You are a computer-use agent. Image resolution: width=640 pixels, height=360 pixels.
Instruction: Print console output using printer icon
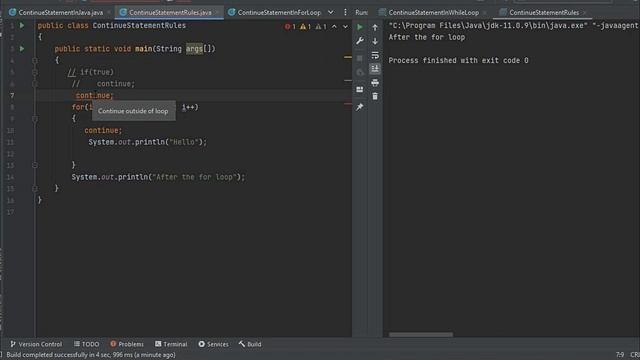[x=375, y=82]
